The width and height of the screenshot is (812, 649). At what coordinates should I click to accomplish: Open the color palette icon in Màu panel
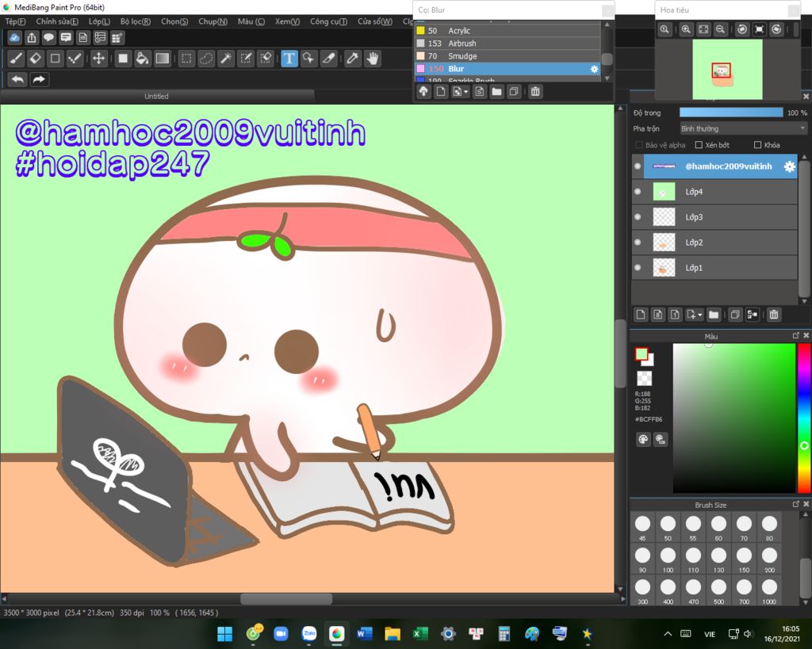pos(643,439)
